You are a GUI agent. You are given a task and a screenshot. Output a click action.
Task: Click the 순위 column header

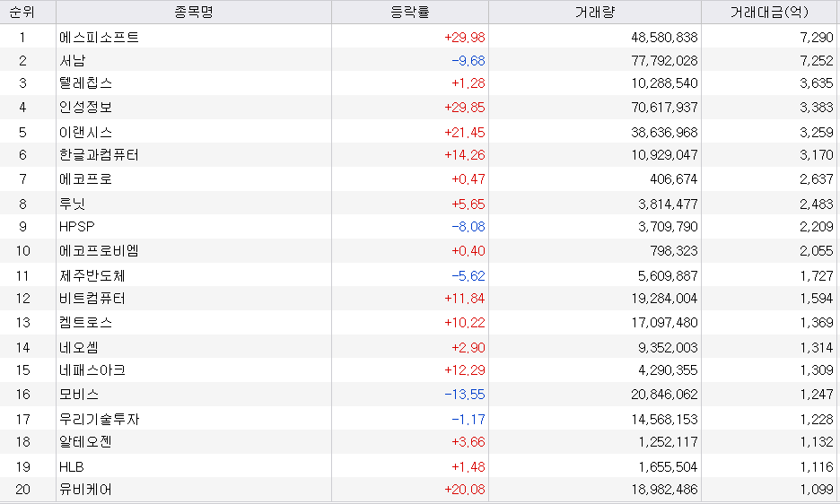(x=22, y=12)
